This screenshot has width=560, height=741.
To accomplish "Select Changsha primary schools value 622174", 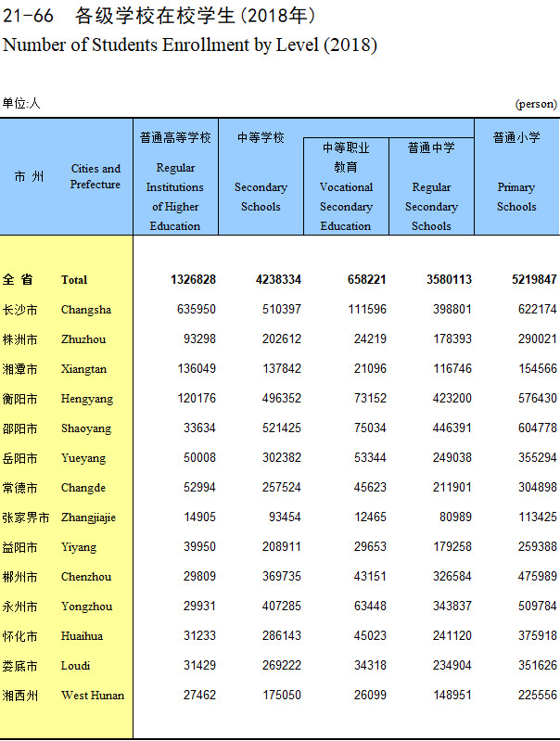I will tap(538, 309).
